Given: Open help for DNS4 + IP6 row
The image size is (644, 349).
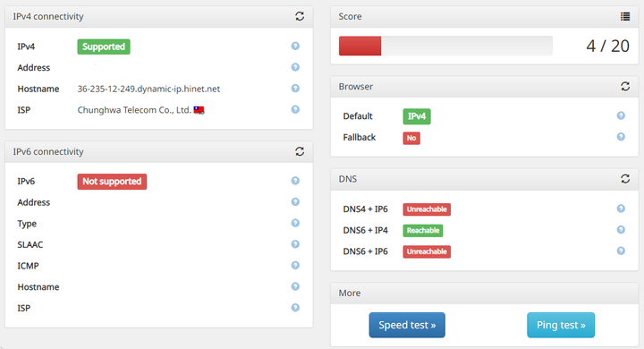Looking at the screenshot, I should click(x=621, y=209).
